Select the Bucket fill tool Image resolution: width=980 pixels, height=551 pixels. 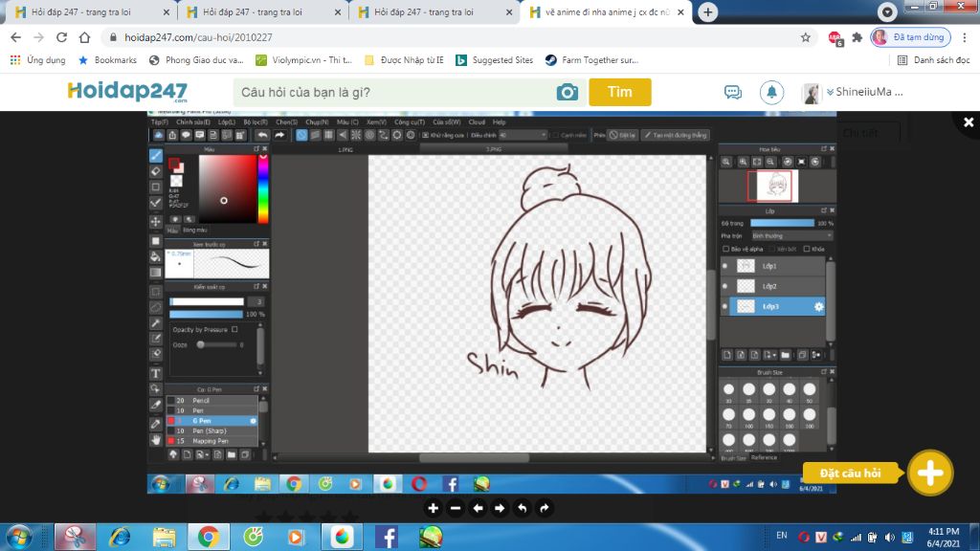tap(156, 256)
